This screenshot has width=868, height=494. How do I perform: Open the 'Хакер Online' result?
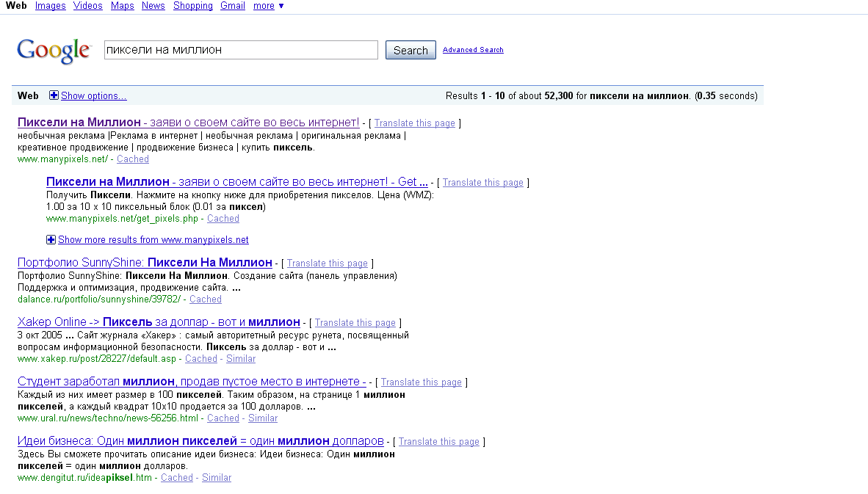tap(158, 322)
